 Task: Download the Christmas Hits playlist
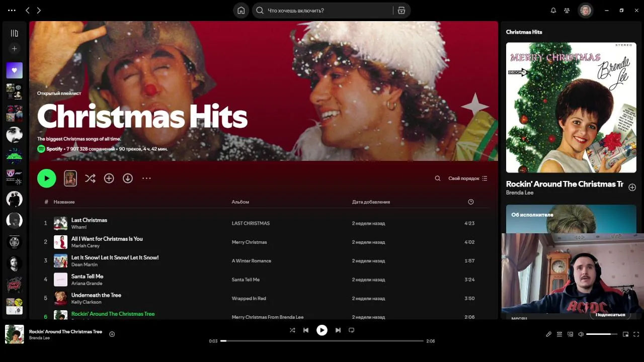coord(128,178)
